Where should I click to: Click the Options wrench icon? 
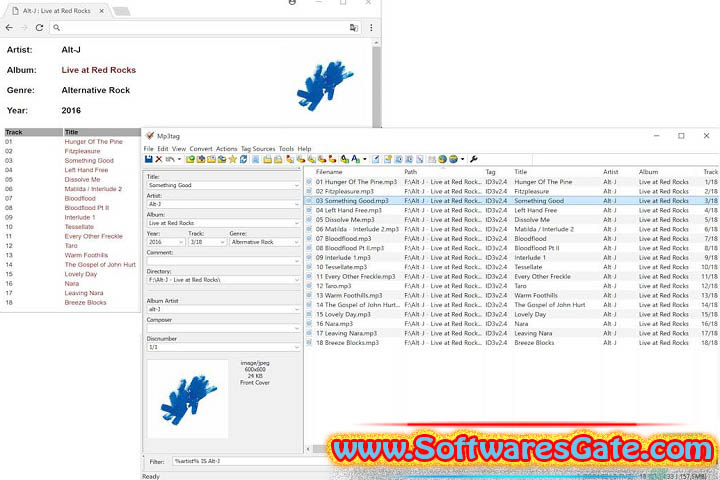point(473,159)
